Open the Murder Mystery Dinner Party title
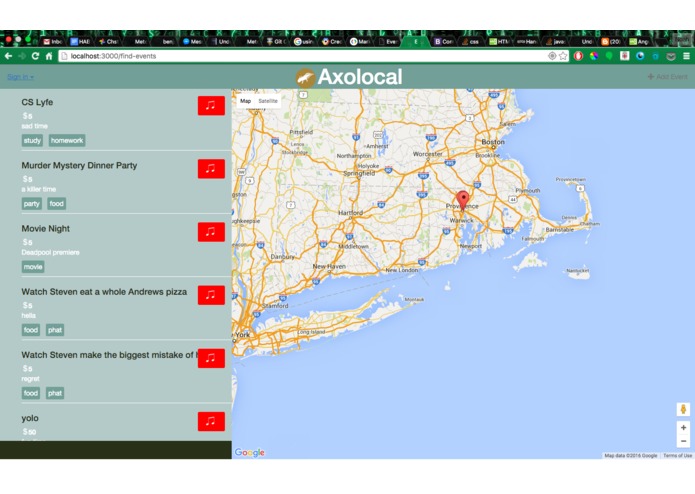Viewport: 695px width, 494px height. (79, 166)
